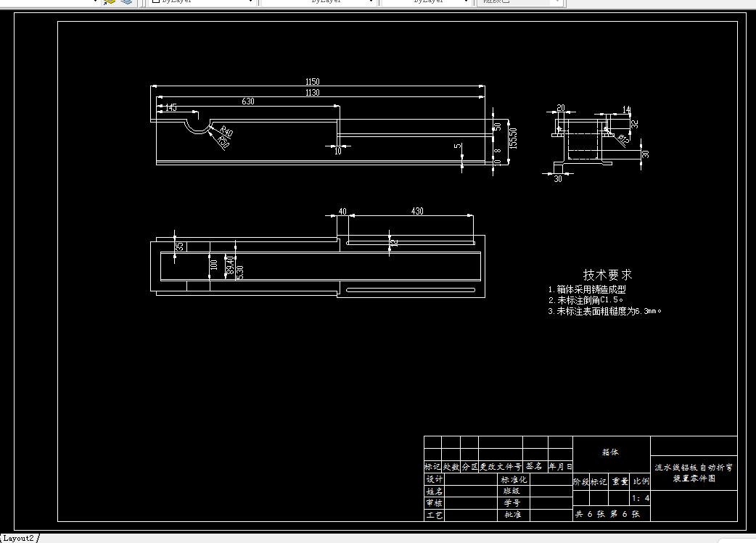Select the 签名 cell in title block

click(534, 466)
